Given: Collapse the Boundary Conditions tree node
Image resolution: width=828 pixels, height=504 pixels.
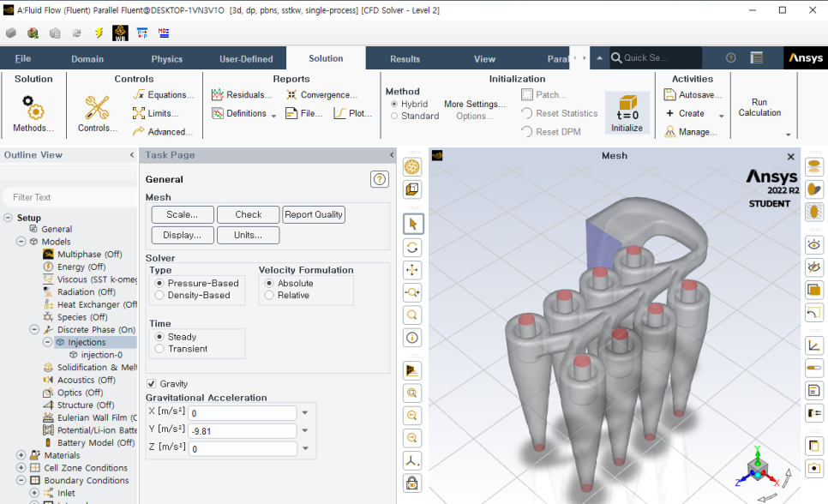Looking at the screenshot, I should coord(21,480).
